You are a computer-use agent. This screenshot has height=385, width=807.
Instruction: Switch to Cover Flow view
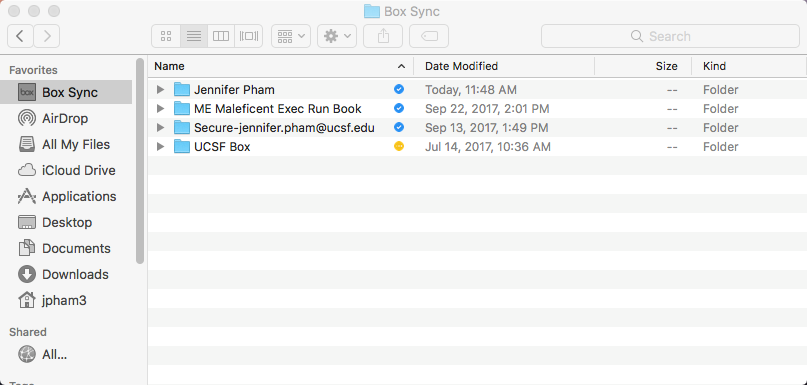[x=249, y=36]
